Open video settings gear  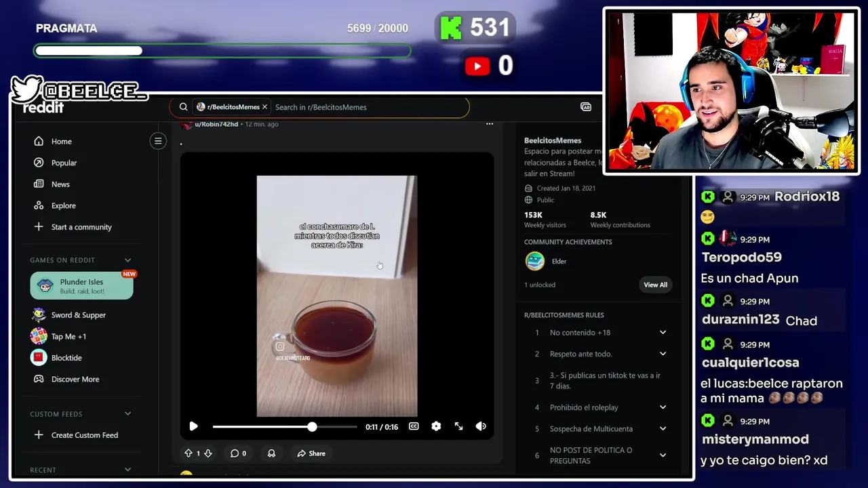click(436, 426)
